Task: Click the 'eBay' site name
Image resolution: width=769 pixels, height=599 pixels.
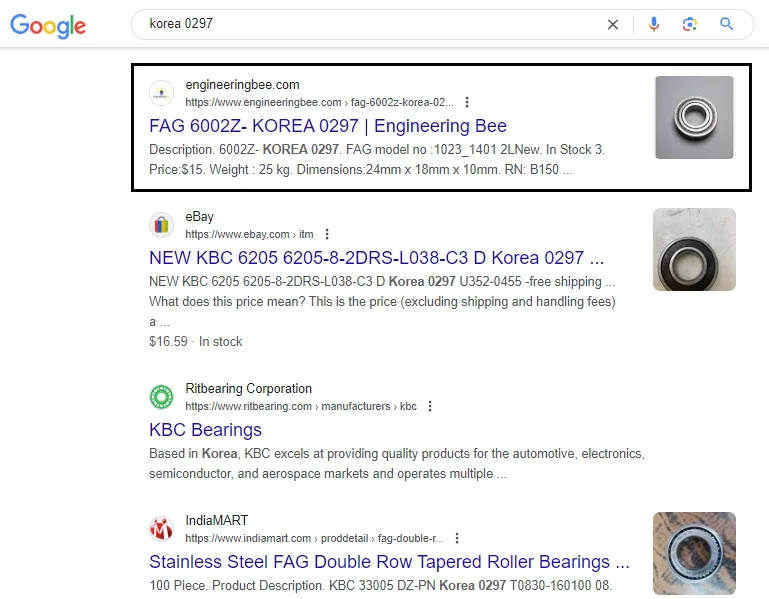Action: 199,217
